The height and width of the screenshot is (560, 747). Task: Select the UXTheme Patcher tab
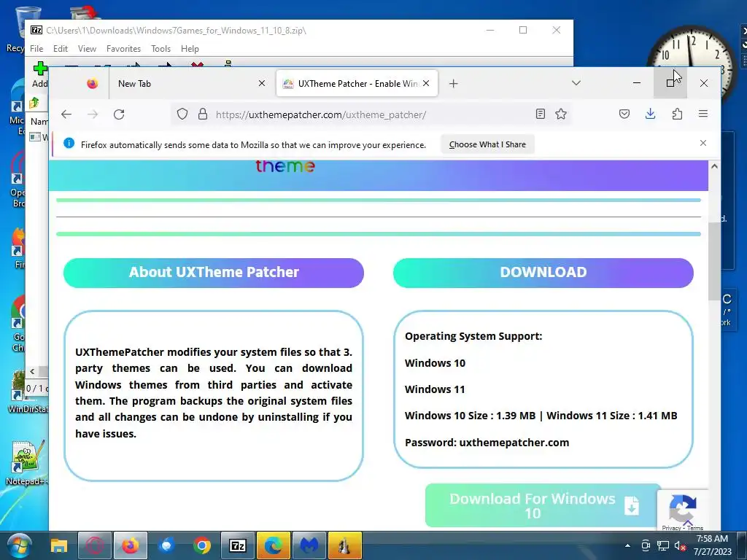point(357,84)
